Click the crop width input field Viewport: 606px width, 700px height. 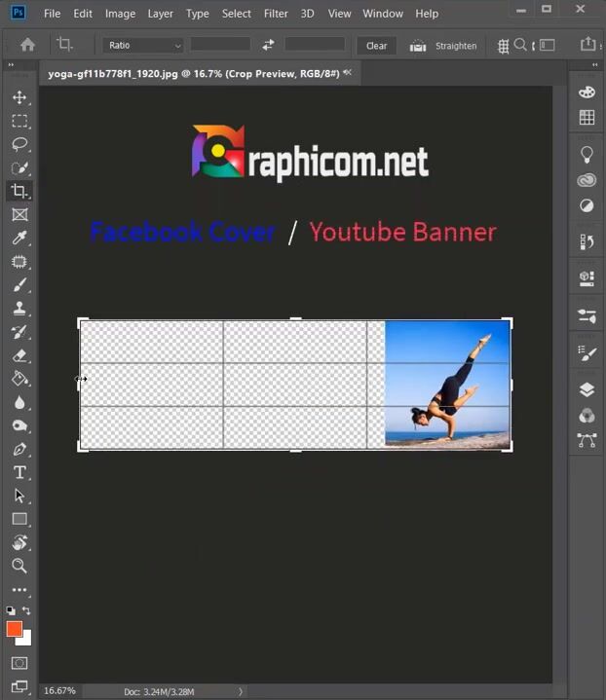221,44
